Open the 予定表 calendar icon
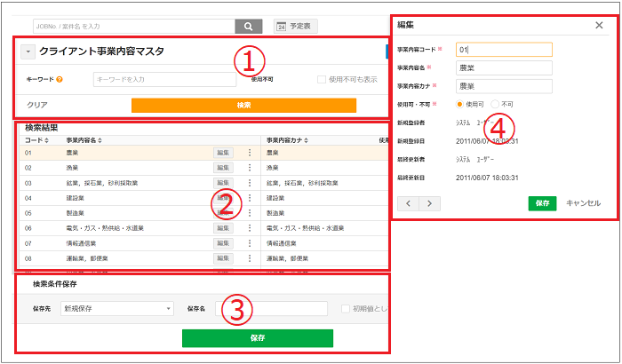Image resolution: width=622 pixels, height=364 pixels. point(281,27)
